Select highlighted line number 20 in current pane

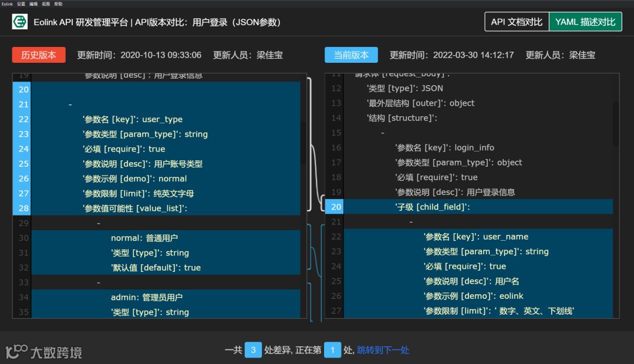(336, 207)
